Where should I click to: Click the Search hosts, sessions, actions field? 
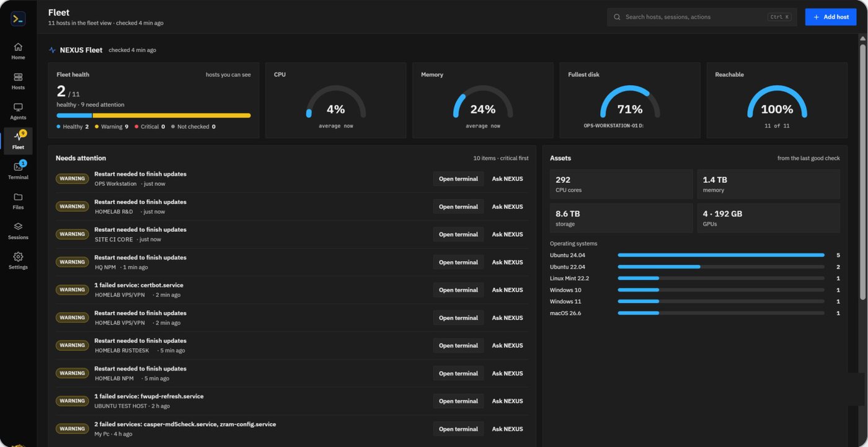point(702,17)
